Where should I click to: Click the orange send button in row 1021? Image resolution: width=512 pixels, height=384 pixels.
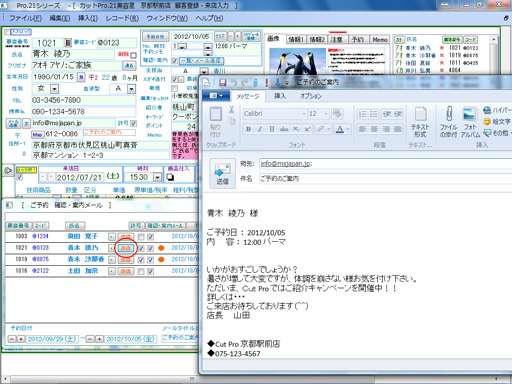coord(125,248)
